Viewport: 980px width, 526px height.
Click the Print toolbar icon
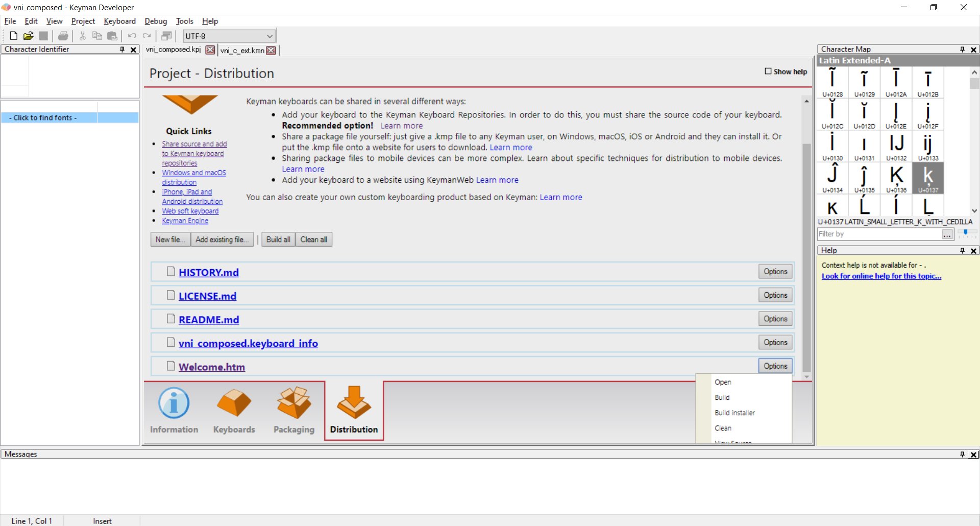tap(63, 36)
